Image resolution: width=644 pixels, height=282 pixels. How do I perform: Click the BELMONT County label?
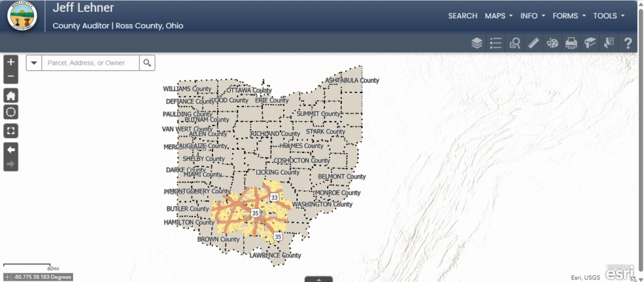pos(341,176)
